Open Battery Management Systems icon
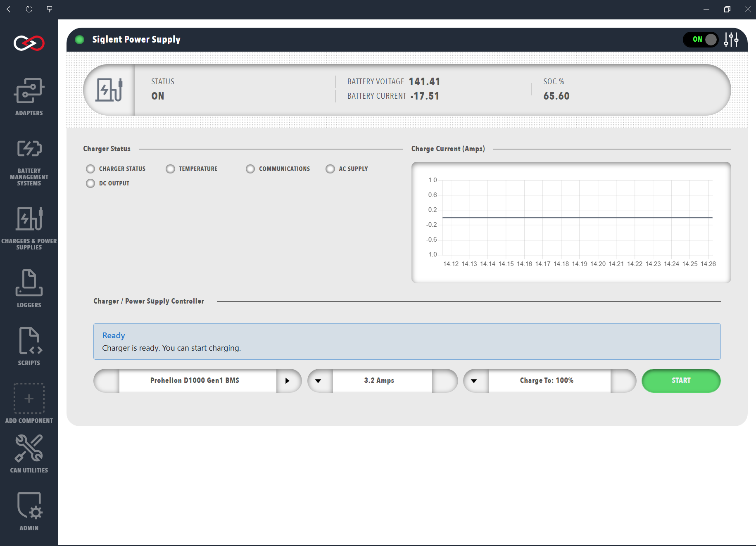This screenshot has width=756, height=546. pos(29,149)
